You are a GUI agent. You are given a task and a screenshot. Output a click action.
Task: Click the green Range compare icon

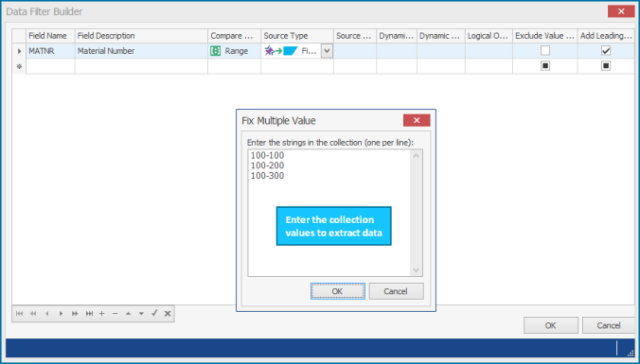click(x=216, y=51)
